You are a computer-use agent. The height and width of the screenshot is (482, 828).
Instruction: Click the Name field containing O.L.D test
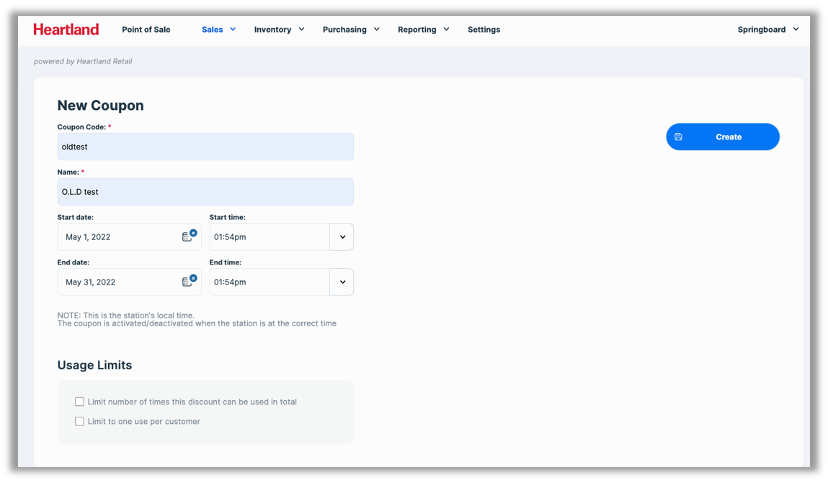205,192
